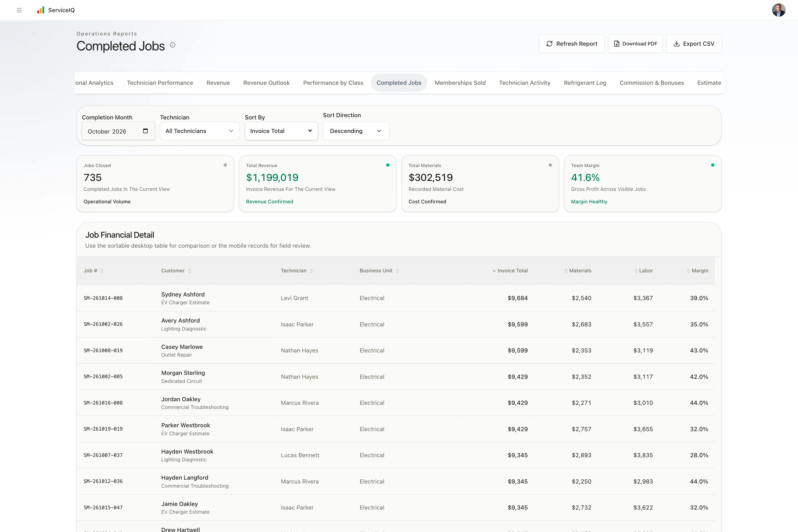Click the ServiceIQ bar chart logo

click(41, 10)
